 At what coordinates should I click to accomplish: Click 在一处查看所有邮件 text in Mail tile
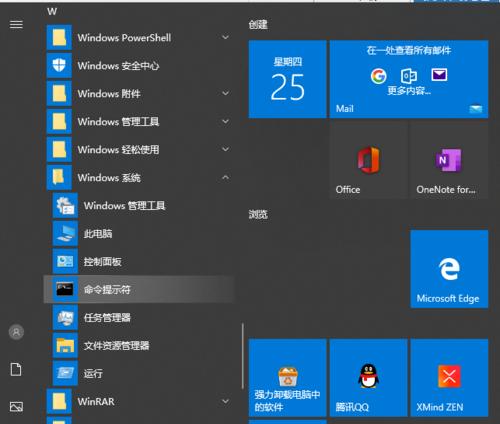point(409,50)
